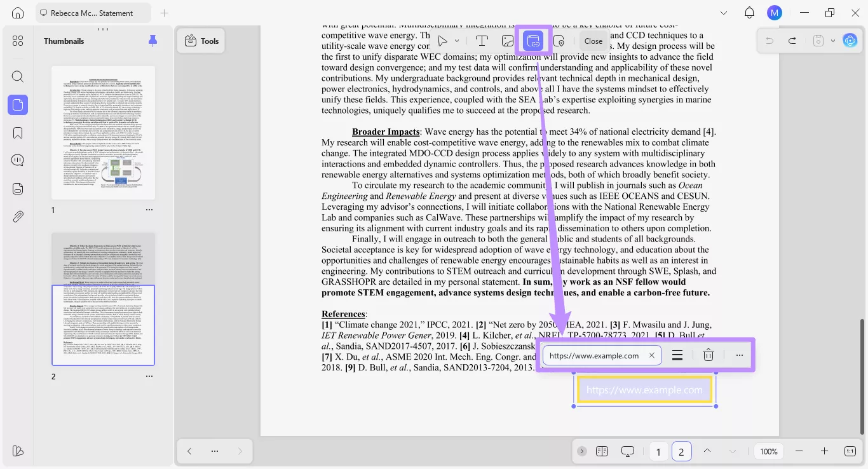Click the grid icon at top of left sidebar
This screenshot has width=868, height=469.
point(18,41)
